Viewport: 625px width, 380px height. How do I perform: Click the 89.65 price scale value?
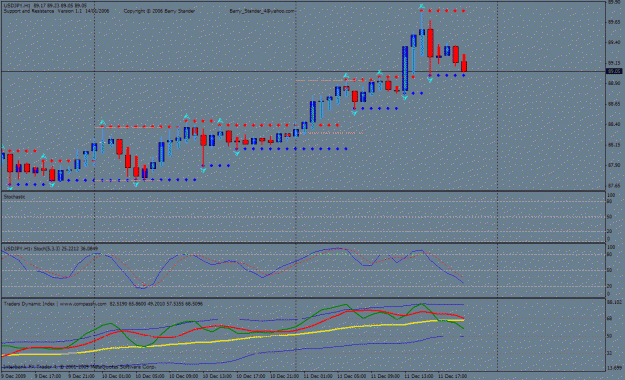613,22
